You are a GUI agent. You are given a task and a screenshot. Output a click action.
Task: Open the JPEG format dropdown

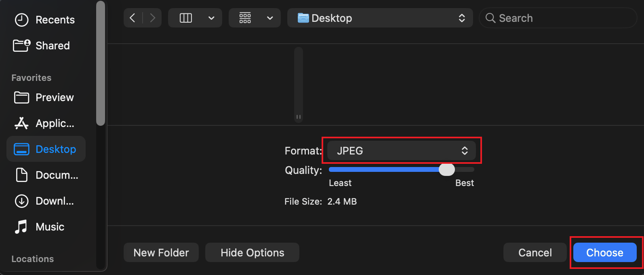(401, 151)
